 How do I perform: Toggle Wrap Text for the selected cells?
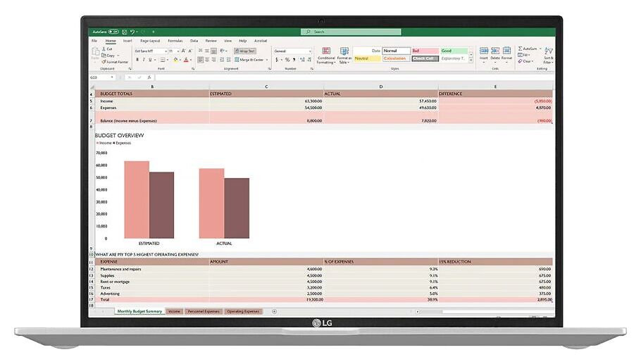(247, 51)
